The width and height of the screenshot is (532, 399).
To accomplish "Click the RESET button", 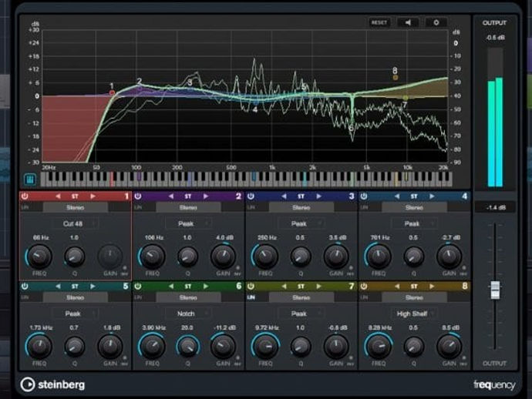I will coord(379,22).
